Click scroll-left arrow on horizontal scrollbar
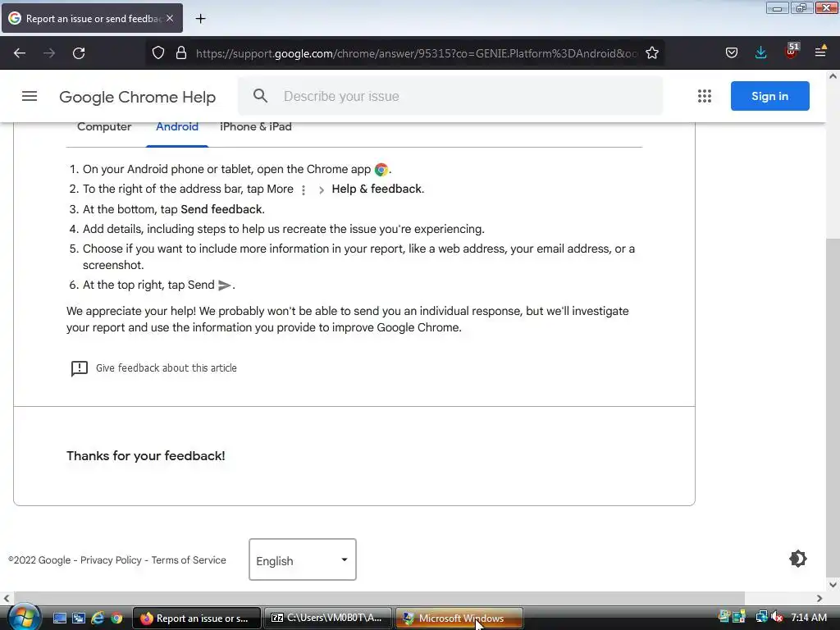This screenshot has width=840, height=630. [x=7, y=598]
